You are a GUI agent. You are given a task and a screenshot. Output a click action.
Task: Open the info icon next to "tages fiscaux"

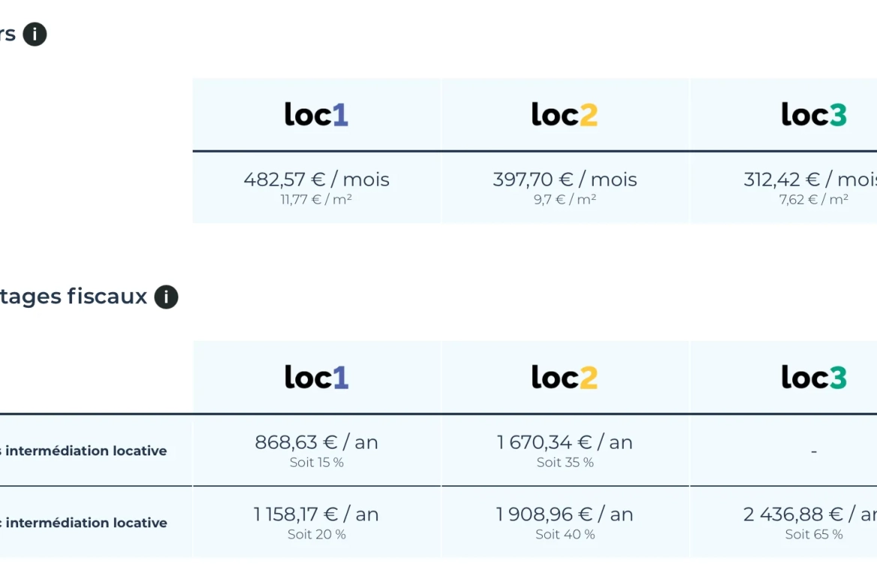tap(166, 297)
